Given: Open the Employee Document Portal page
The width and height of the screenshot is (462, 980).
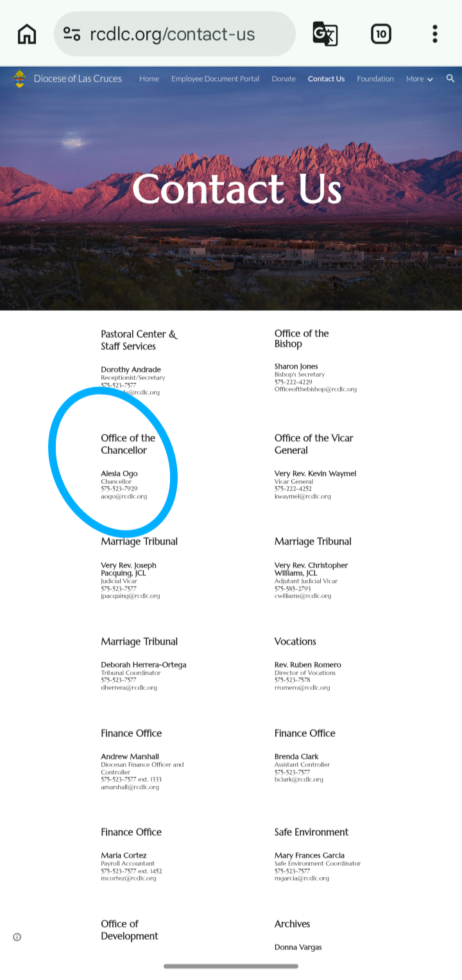Looking at the screenshot, I should [x=215, y=79].
